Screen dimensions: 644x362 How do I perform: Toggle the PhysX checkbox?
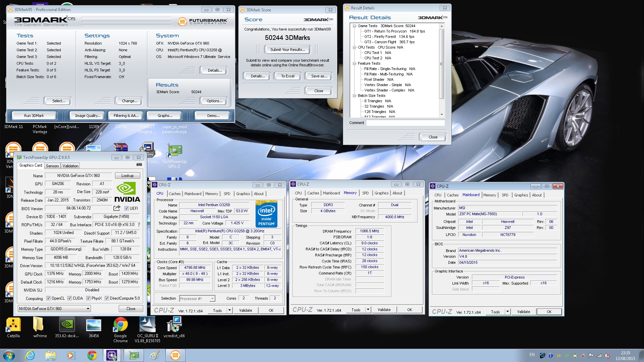click(88, 298)
